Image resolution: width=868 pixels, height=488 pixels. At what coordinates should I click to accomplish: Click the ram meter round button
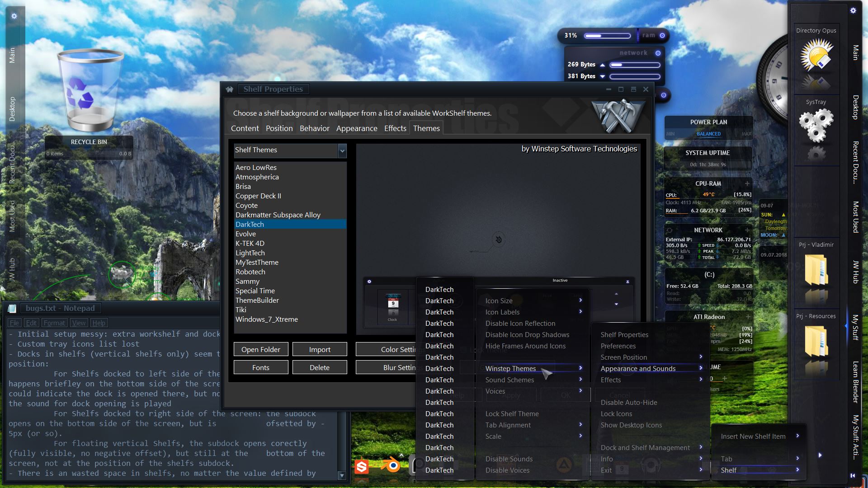[662, 35]
